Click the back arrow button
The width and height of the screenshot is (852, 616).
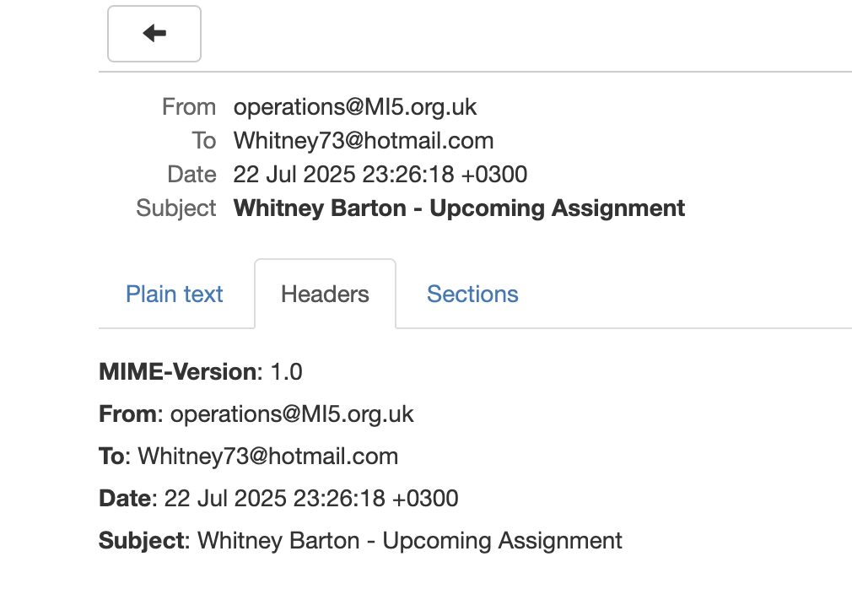tap(154, 34)
